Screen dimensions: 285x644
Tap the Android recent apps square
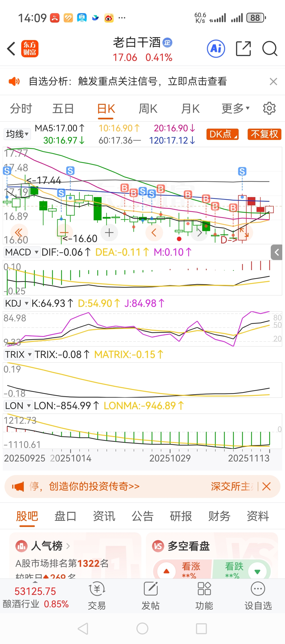point(201,629)
